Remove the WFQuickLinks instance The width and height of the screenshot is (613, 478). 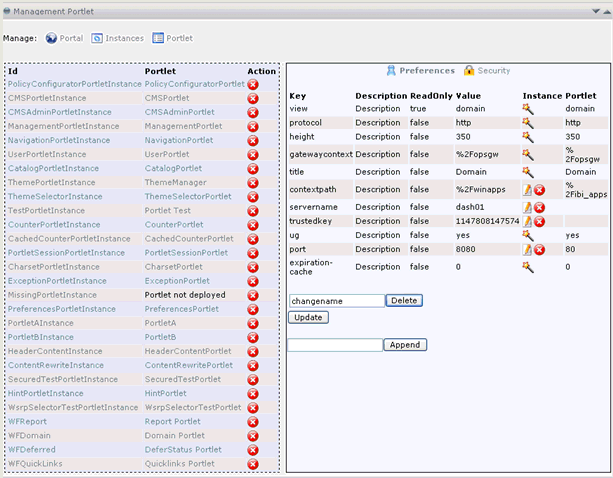(x=253, y=464)
